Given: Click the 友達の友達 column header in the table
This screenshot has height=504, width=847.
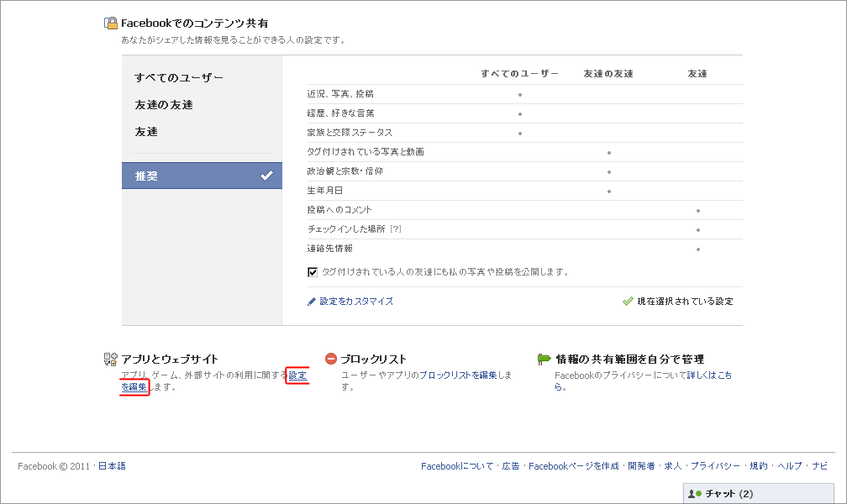Looking at the screenshot, I should [608, 73].
